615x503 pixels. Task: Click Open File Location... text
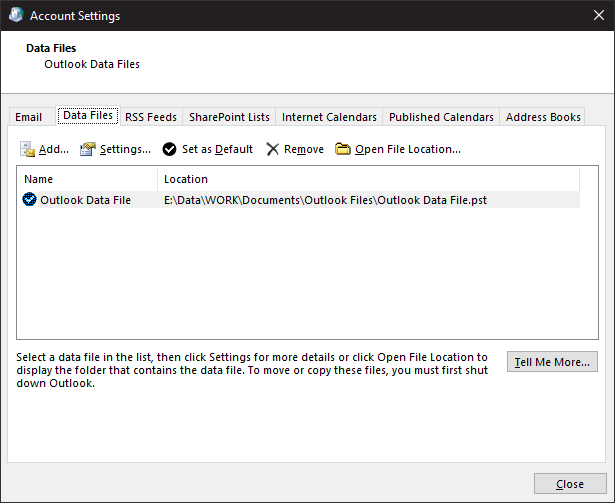408,149
